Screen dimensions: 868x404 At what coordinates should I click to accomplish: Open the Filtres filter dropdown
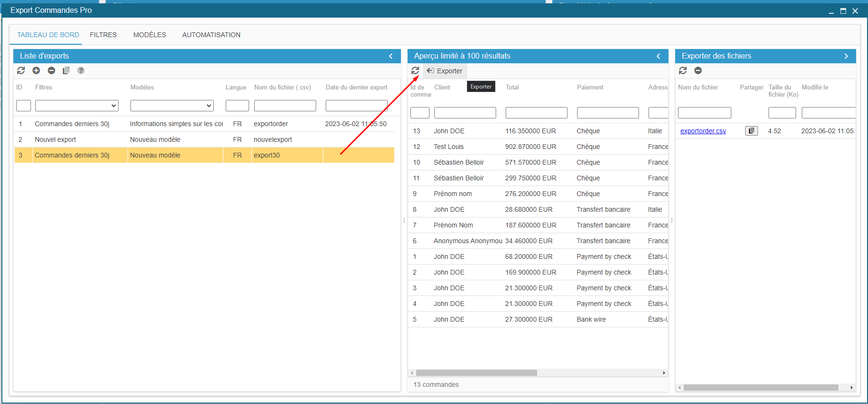pos(77,106)
